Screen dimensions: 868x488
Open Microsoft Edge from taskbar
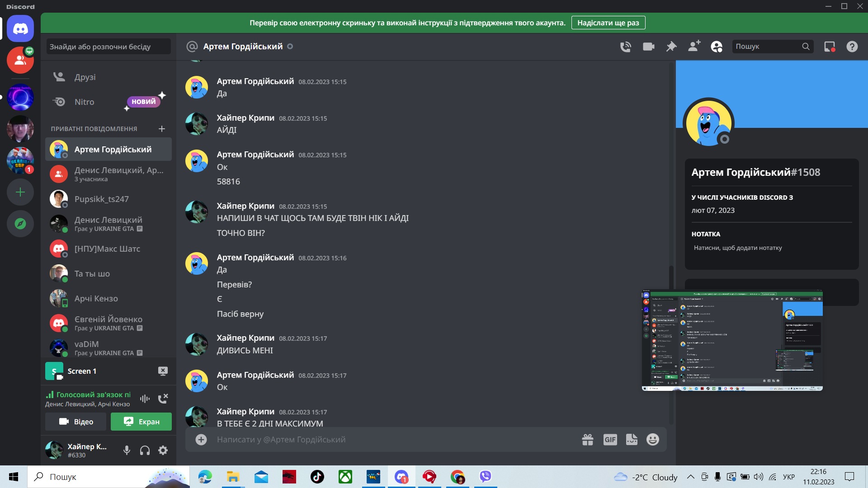click(205, 477)
